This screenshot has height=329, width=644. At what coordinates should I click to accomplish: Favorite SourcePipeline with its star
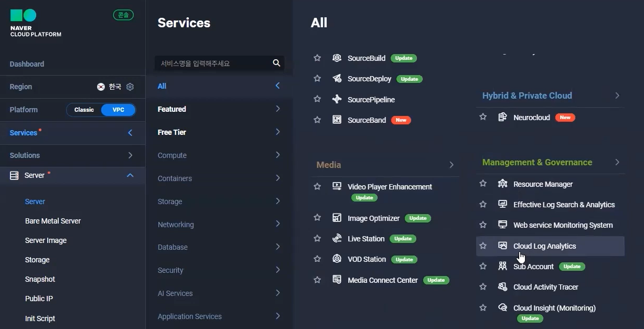click(x=317, y=99)
